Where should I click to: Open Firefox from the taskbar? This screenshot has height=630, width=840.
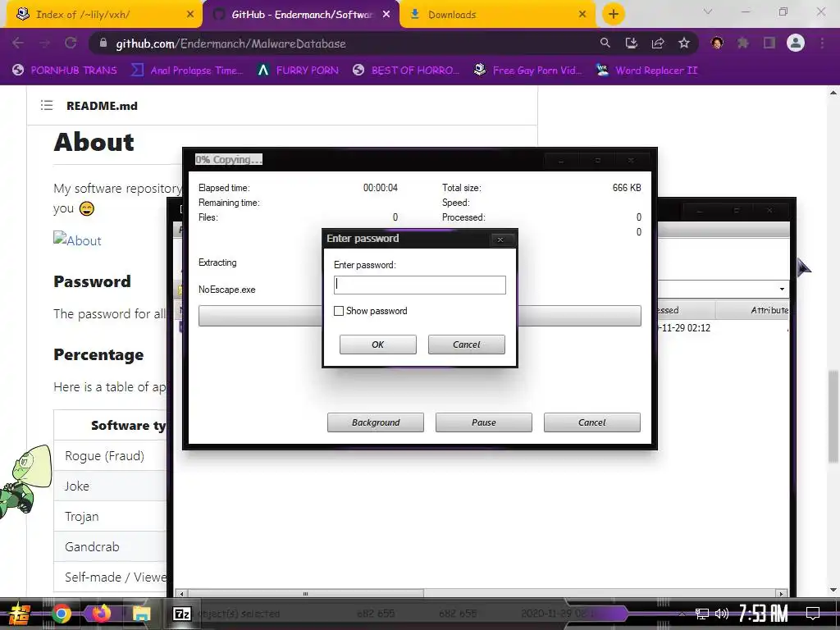101,614
